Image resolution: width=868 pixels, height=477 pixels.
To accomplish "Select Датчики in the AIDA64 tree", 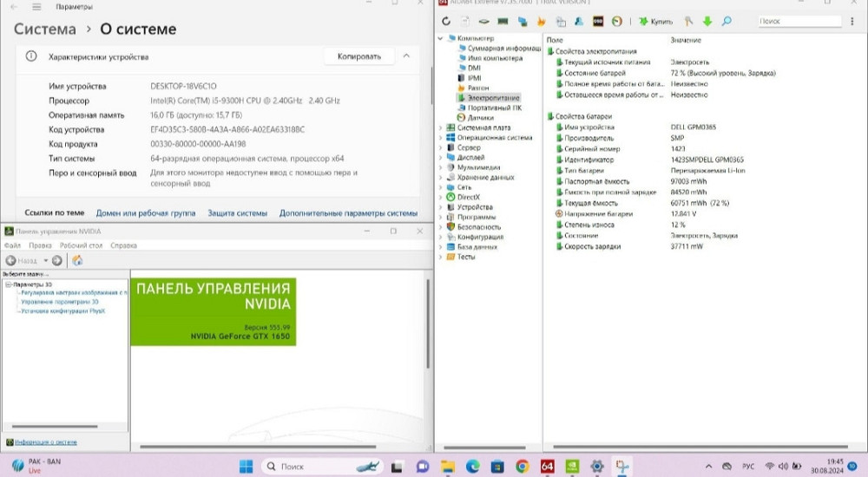I will click(x=480, y=118).
